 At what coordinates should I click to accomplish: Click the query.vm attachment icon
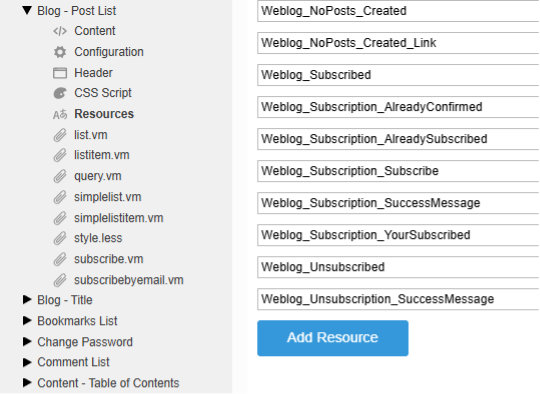click(x=60, y=176)
